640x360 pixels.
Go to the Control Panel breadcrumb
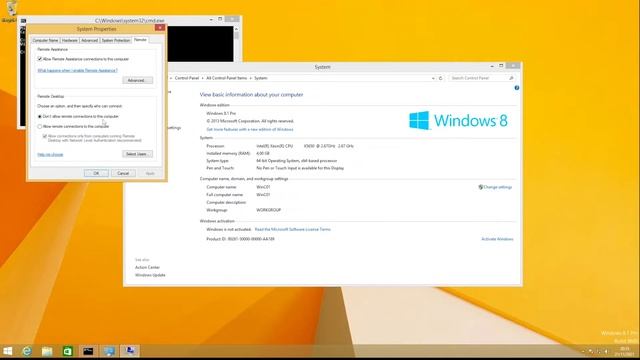[x=187, y=78]
